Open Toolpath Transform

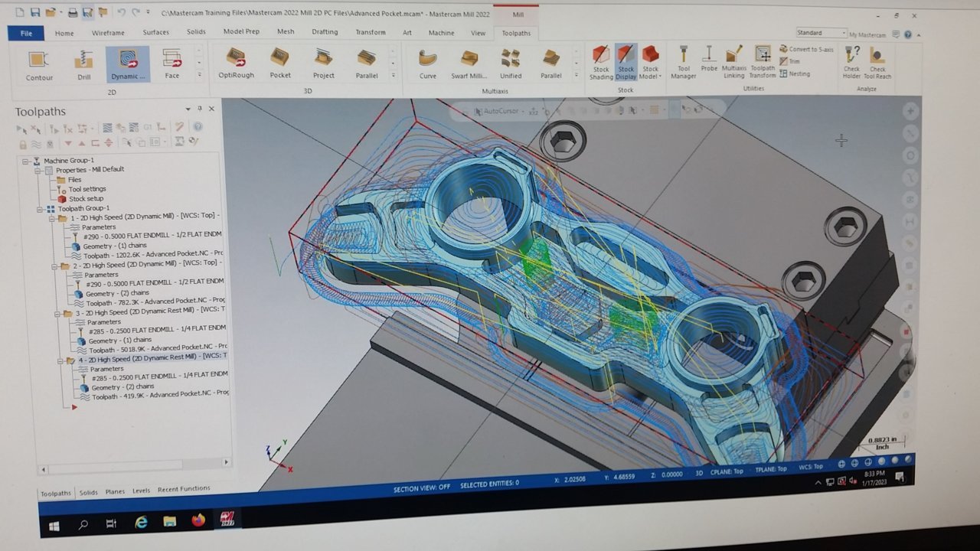(x=763, y=62)
